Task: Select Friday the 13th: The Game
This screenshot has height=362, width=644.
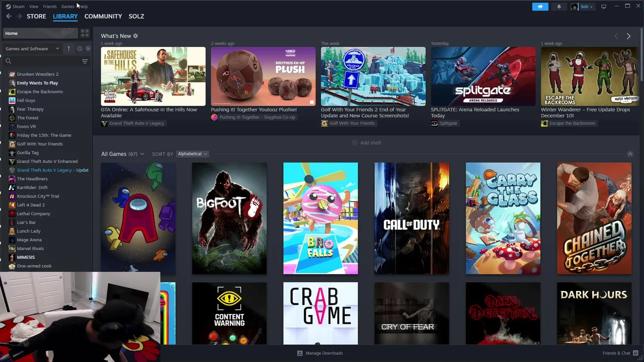Action: 44,135
